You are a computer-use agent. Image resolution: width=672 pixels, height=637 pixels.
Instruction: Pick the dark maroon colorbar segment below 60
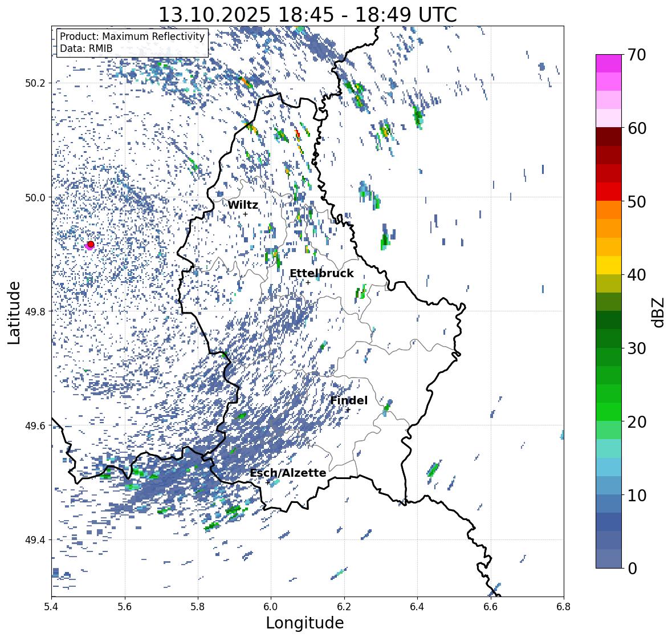[x=609, y=137]
